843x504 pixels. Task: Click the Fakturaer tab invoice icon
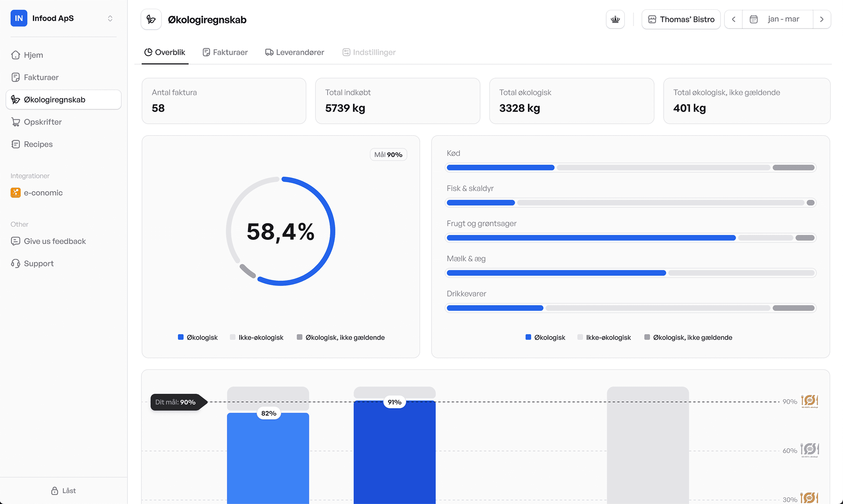(x=206, y=52)
